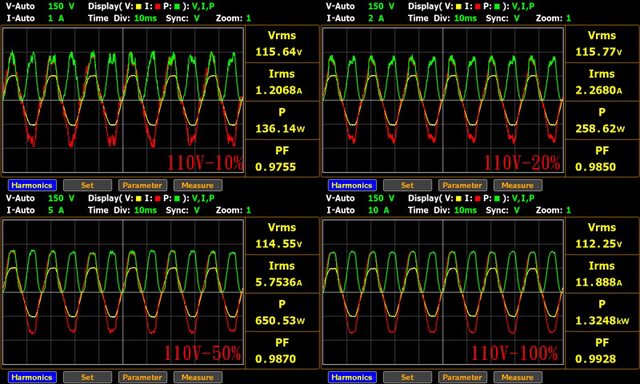This screenshot has width=640, height=384.
Task: Click the green P indicator, bottom-left panel
Action: (x=177, y=199)
